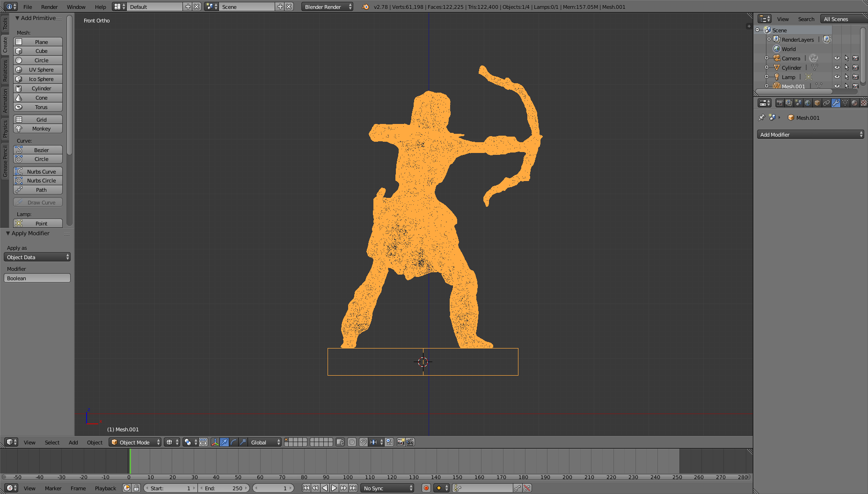Open the No Sync playback dropdown

(x=388, y=488)
